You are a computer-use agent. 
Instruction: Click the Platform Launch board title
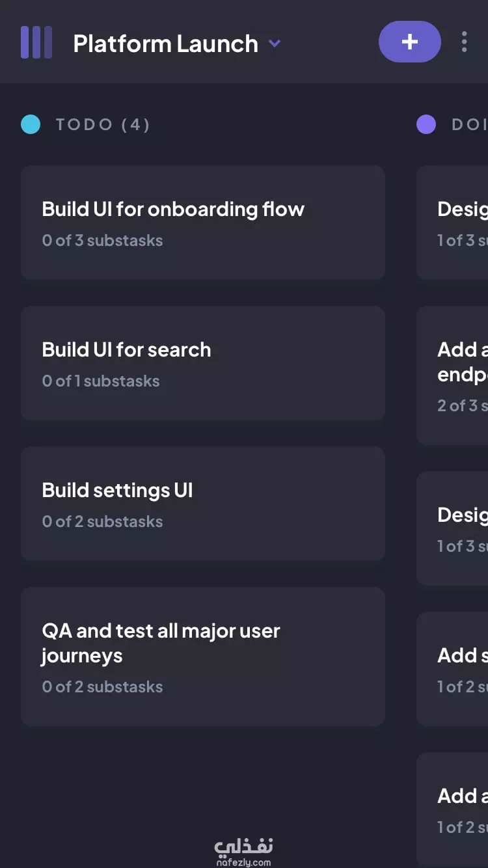click(165, 44)
